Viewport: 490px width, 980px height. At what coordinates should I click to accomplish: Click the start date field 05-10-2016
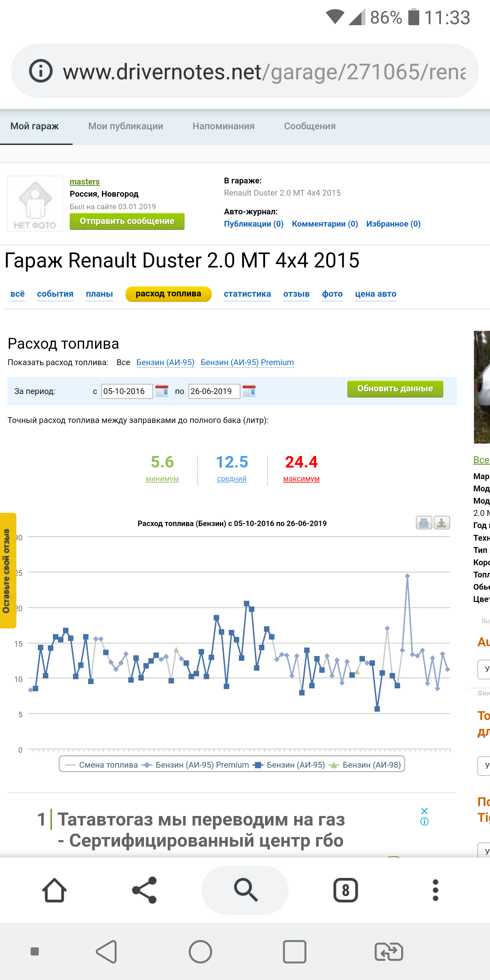point(127,391)
